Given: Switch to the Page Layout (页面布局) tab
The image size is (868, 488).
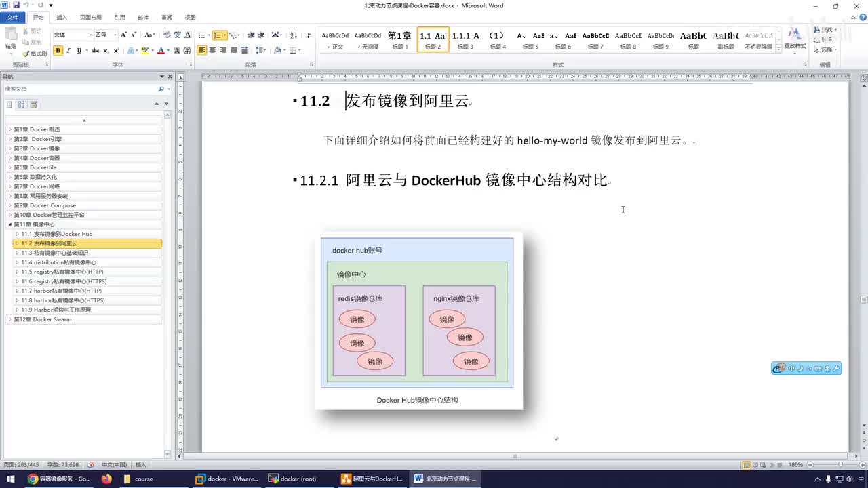Looking at the screenshot, I should tap(91, 18).
